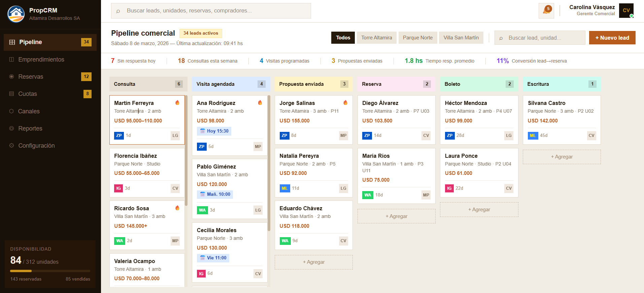
Task: Click the ML badge on Silvana Castro's card
Action: click(533, 136)
